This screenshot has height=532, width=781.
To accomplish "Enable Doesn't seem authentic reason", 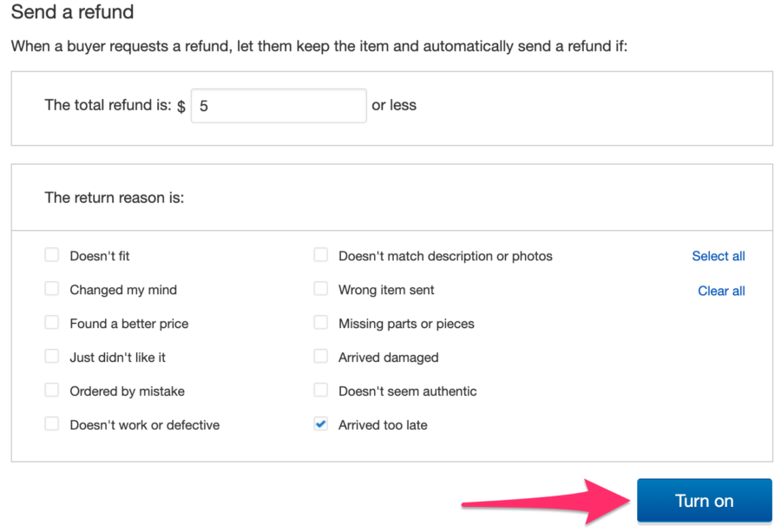I will point(320,391).
